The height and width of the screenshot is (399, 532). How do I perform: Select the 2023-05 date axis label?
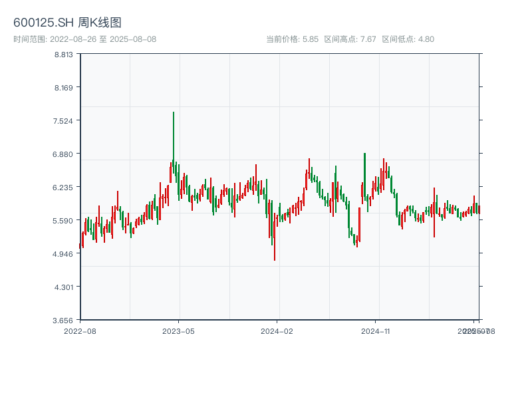[178, 331]
